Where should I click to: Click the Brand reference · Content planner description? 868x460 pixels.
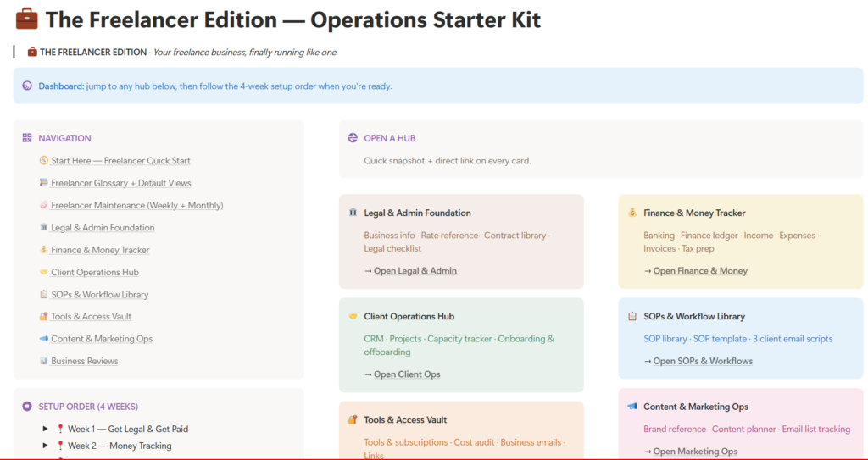[x=747, y=429]
